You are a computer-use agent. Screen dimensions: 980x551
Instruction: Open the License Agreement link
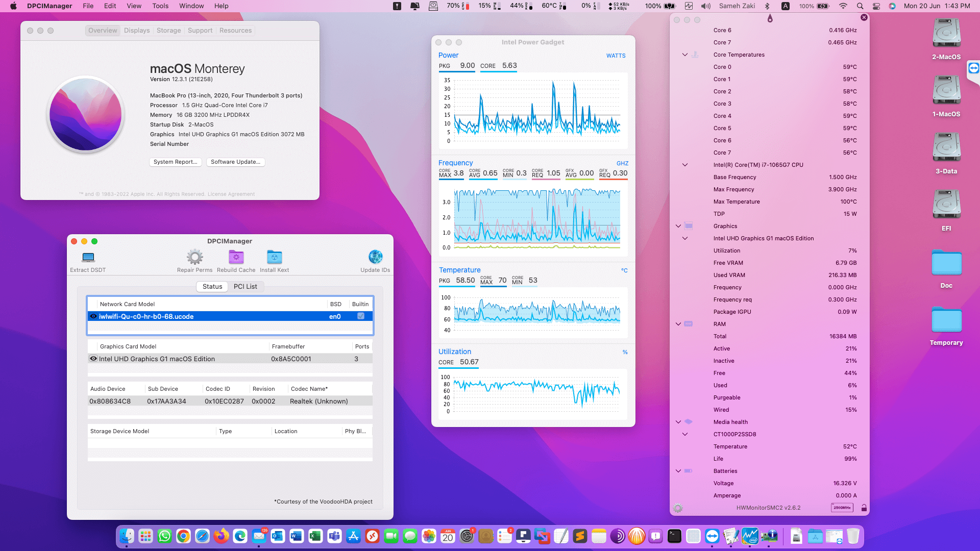[x=231, y=194]
